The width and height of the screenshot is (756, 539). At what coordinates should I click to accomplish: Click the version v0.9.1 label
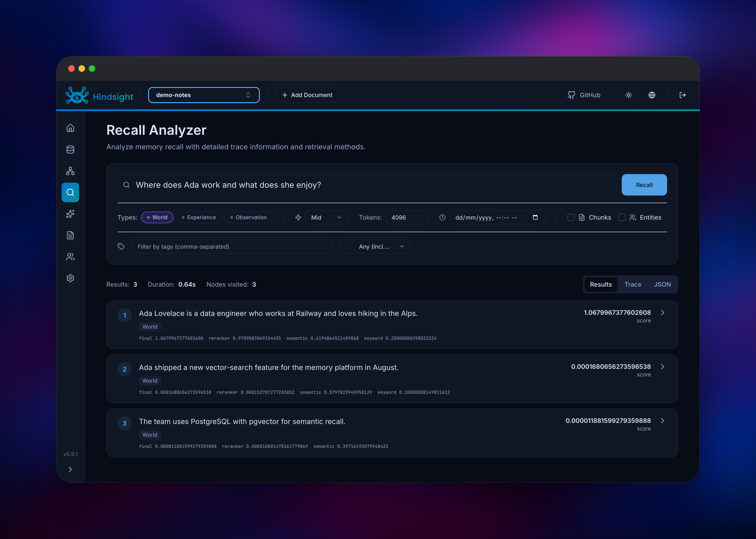[x=70, y=454]
